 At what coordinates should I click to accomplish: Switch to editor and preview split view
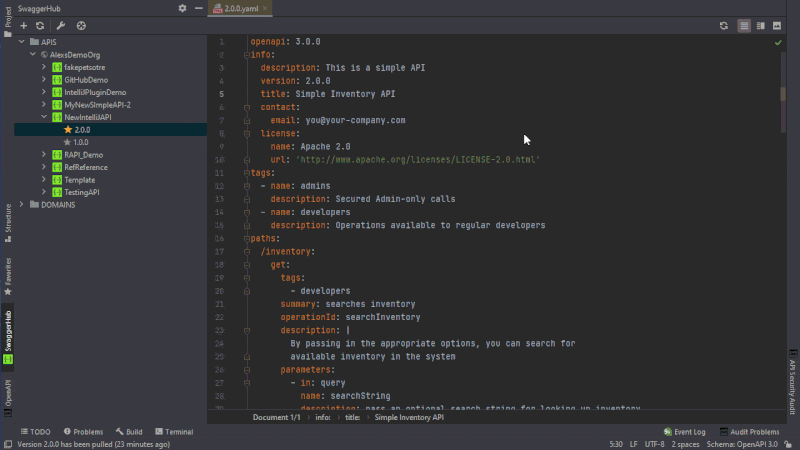[x=760, y=26]
